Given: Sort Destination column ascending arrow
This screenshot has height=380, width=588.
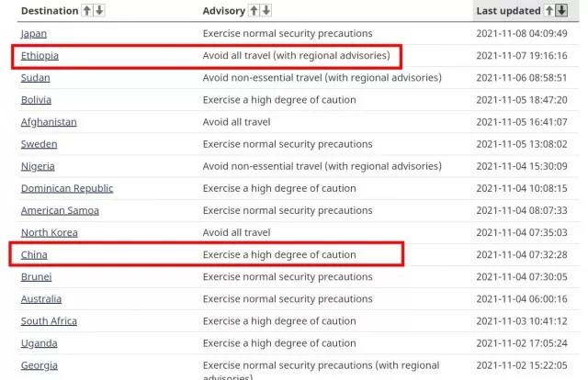Looking at the screenshot, I should pos(87,10).
